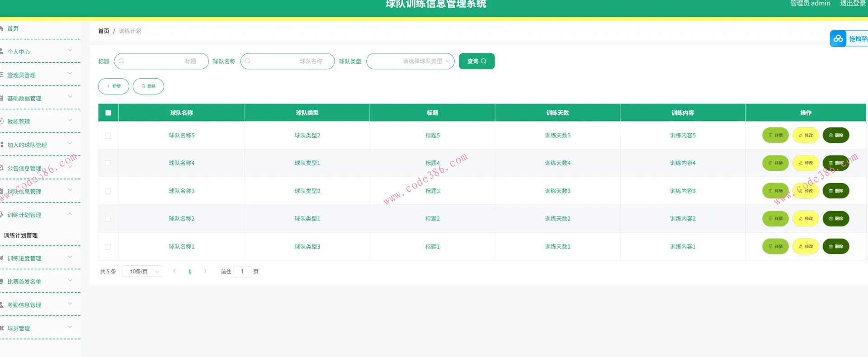Viewport: 868px width, 357px height.
Task: Click the batch 删除 button above the table
Action: (148, 86)
